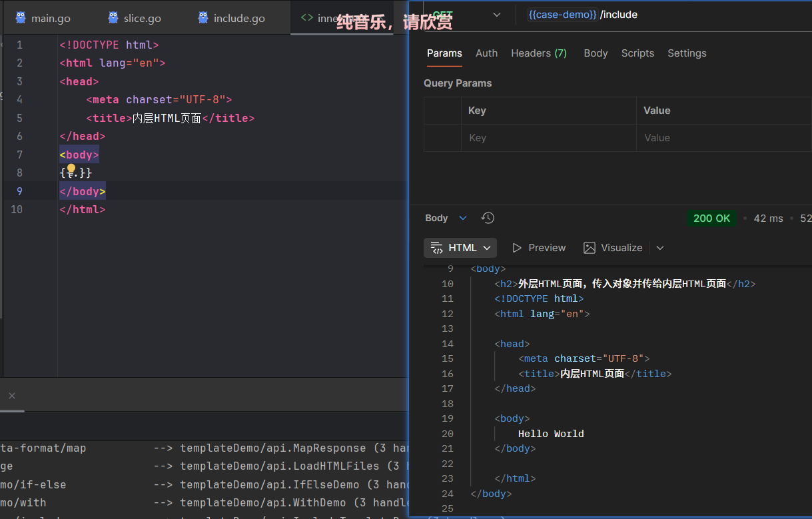This screenshot has height=519, width=812.
Task: Close the bottom tool panel with X
Action: coord(11,396)
